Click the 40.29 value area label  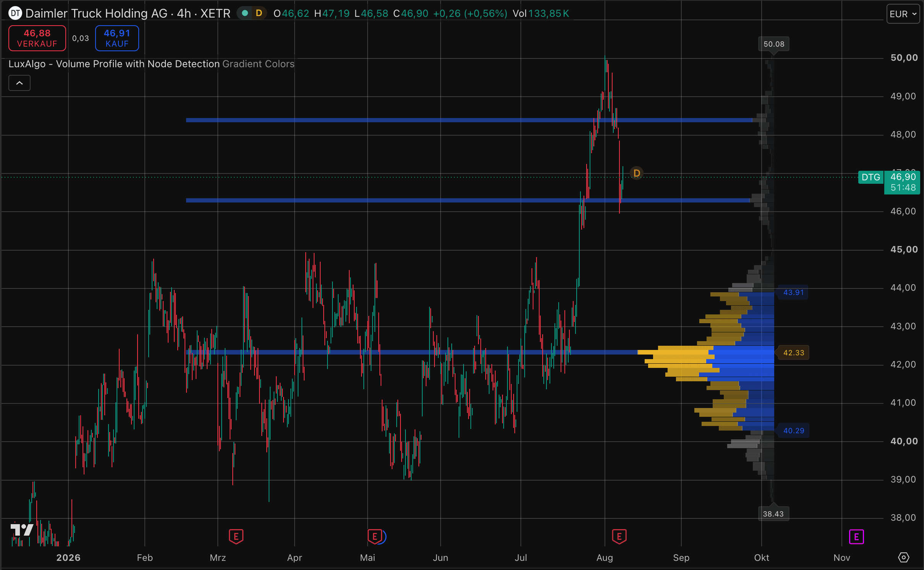click(794, 431)
